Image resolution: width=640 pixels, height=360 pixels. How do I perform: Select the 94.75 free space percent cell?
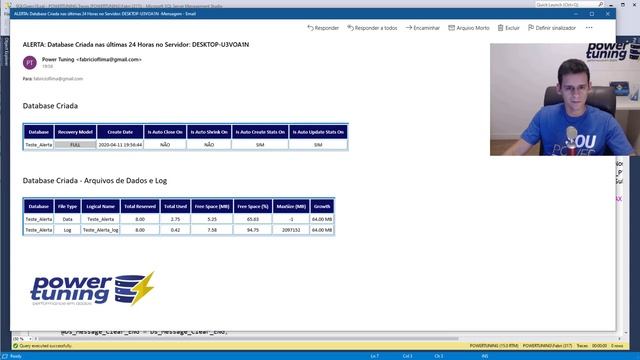pyautogui.click(x=253, y=230)
